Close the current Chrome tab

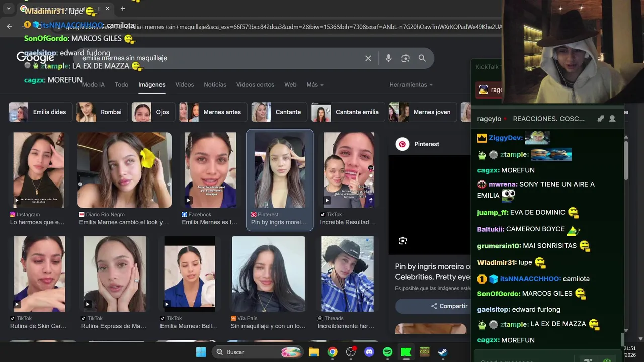[107, 9]
